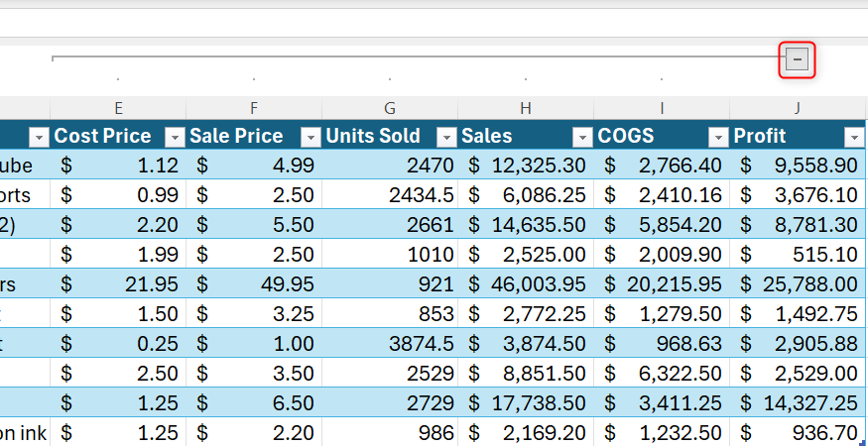868x446 pixels.
Task: Select the Sale Price header cell
Action: click(x=254, y=136)
